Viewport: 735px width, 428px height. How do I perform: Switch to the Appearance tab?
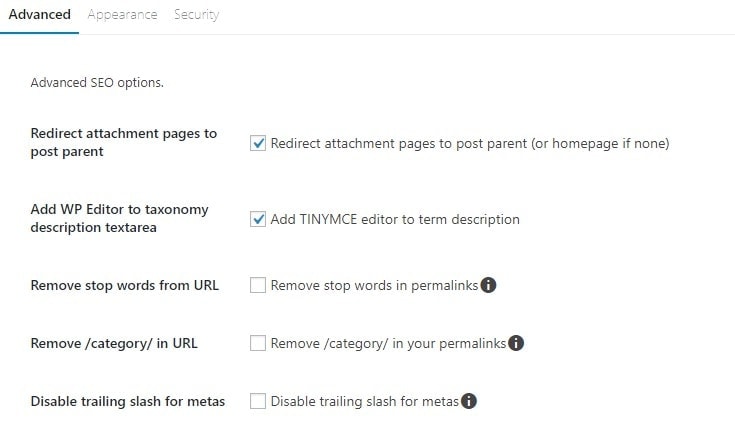(x=122, y=15)
